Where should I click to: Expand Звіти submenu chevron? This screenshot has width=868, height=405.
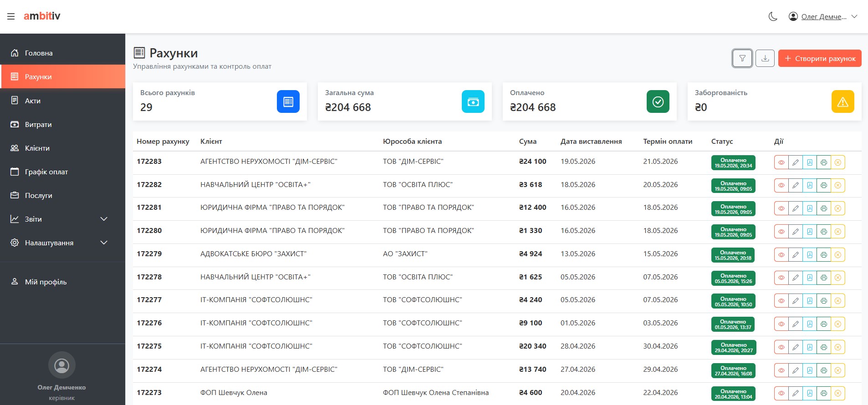pyautogui.click(x=104, y=219)
